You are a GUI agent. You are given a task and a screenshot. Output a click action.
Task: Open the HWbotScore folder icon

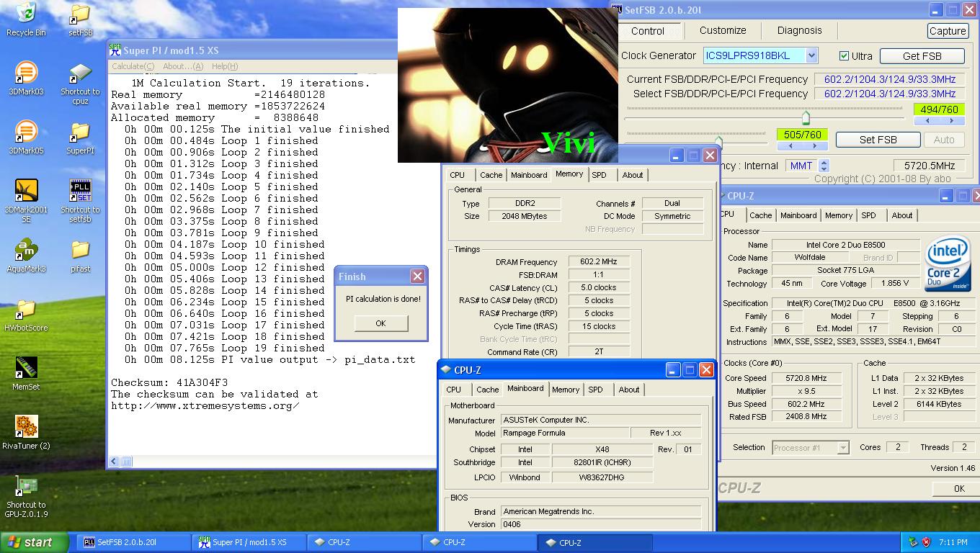[x=26, y=309]
